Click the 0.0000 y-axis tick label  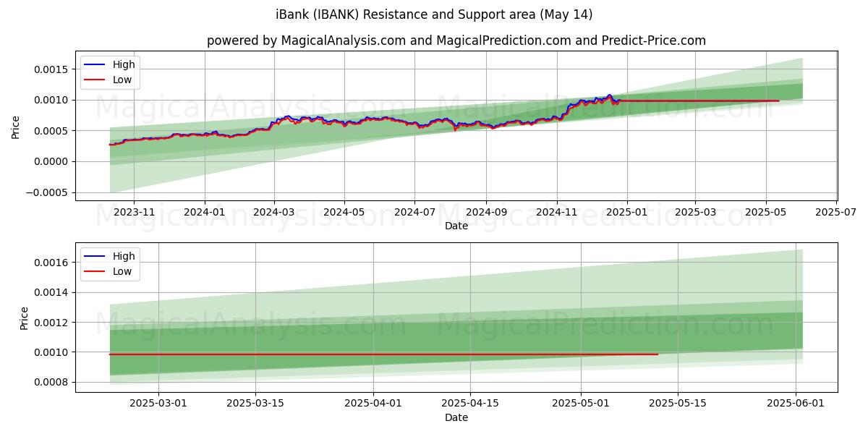pos(52,162)
